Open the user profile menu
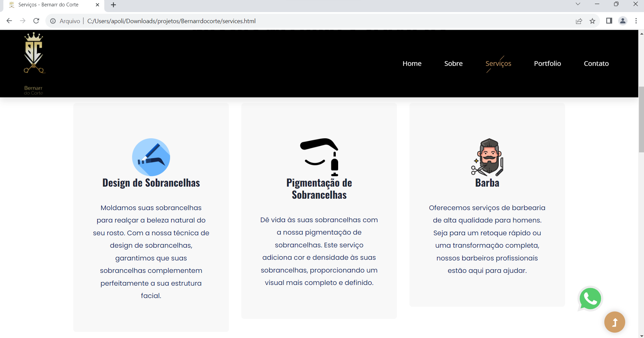This screenshot has height=338, width=644. (x=622, y=21)
